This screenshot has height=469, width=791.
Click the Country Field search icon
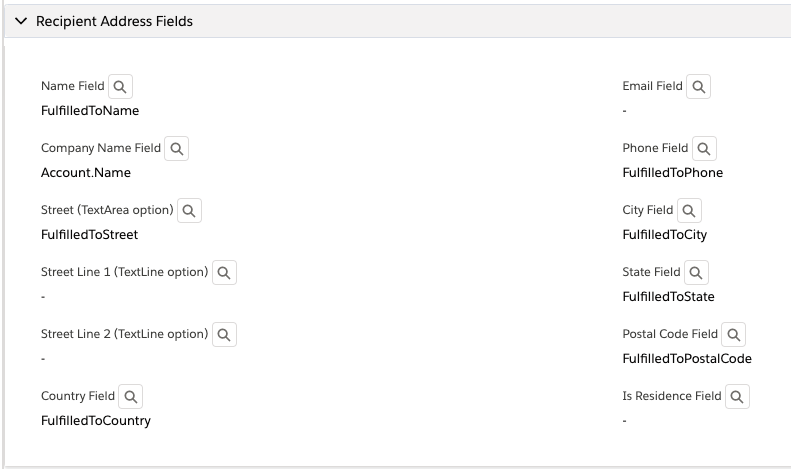pyautogui.click(x=131, y=397)
